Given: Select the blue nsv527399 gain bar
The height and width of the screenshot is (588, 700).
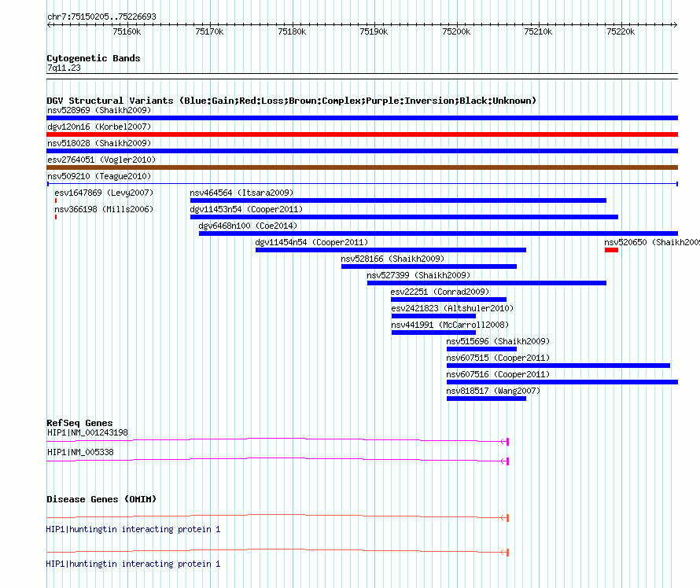Looking at the screenshot, I should [487, 283].
